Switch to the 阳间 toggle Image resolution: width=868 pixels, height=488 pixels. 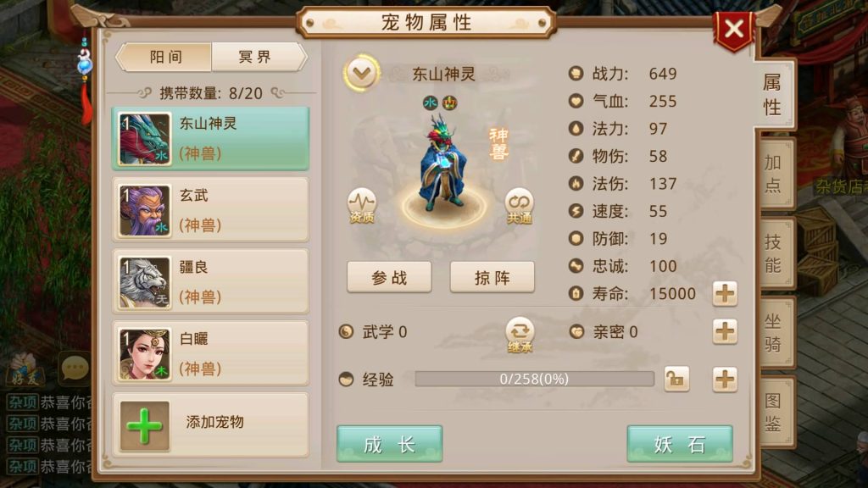(x=165, y=57)
